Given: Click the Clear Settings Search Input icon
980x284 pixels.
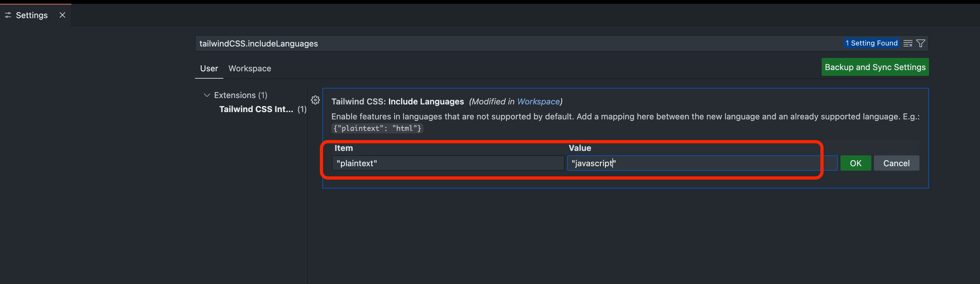Looking at the screenshot, I should [908, 43].
